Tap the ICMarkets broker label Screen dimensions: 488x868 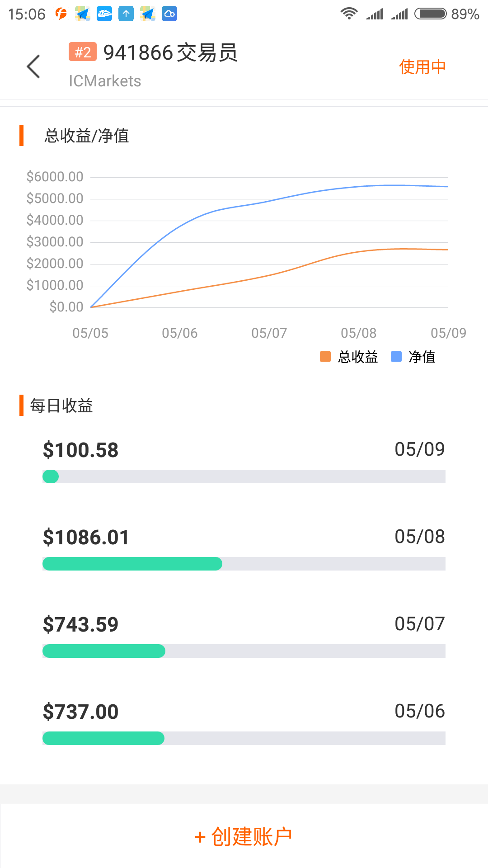click(105, 81)
